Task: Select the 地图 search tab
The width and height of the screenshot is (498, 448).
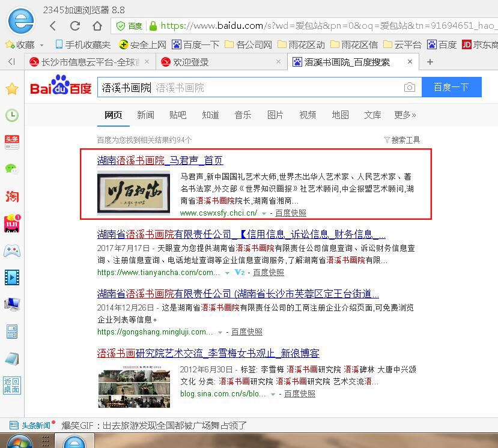Action: point(341,115)
